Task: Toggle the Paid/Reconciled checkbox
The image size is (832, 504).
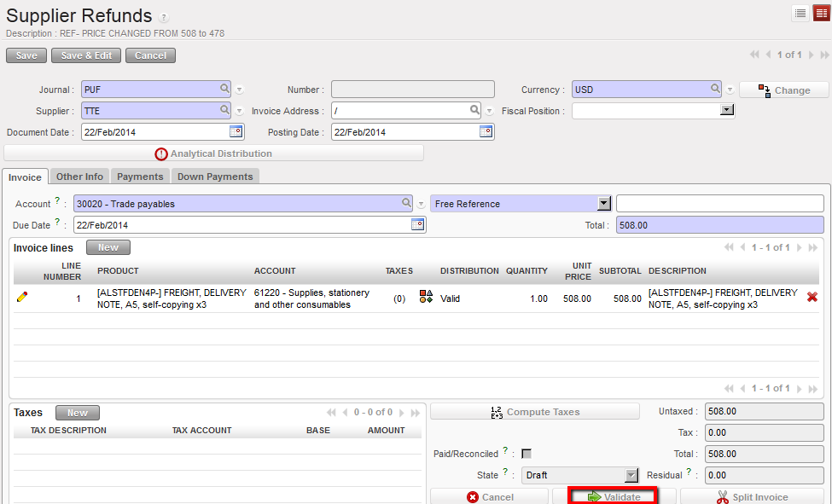Action: coord(527,454)
